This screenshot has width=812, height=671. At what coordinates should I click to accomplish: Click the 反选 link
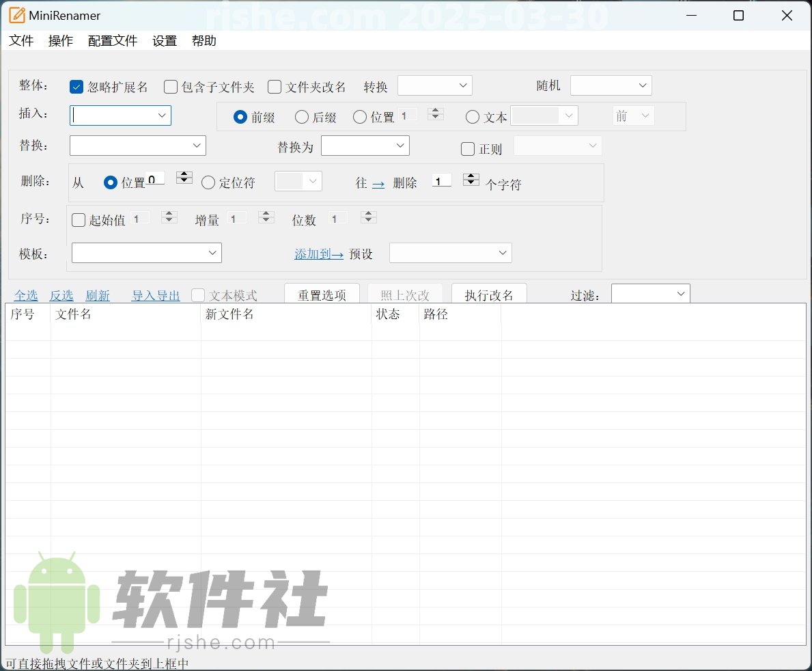(x=61, y=295)
